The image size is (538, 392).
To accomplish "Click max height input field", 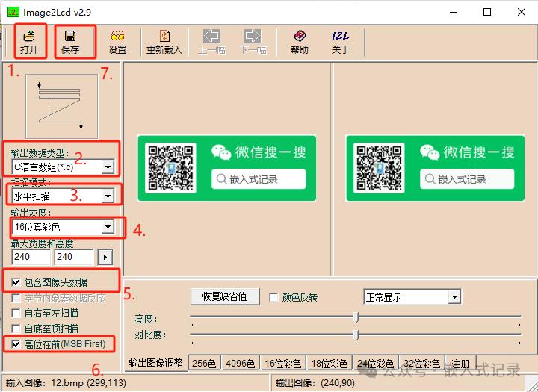I will (73, 257).
